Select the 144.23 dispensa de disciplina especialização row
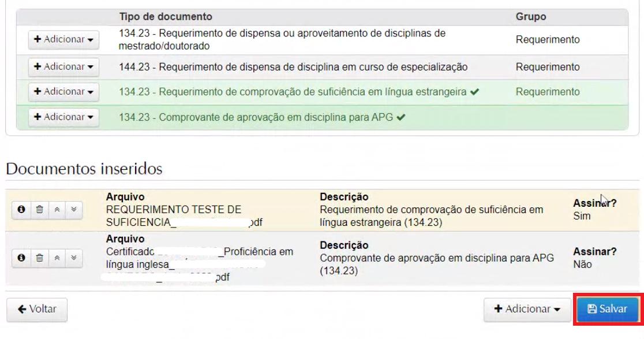Screen dimensions: 644x339 (293, 67)
